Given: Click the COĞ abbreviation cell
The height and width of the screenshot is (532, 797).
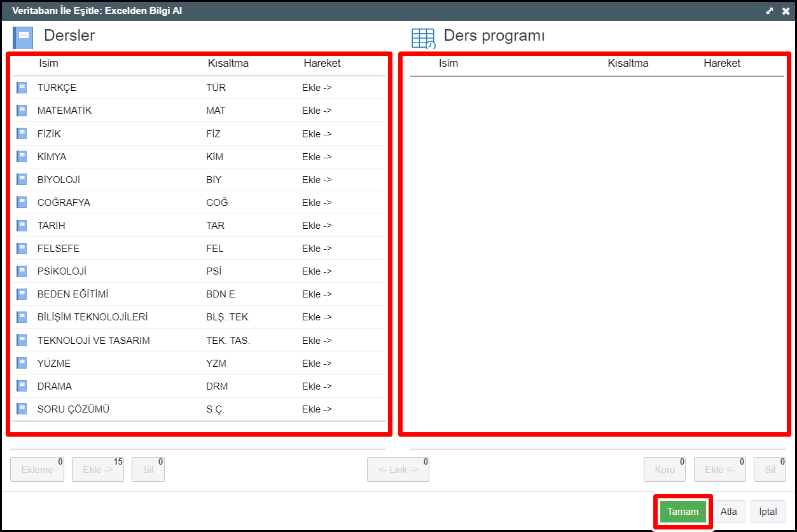Looking at the screenshot, I should [x=217, y=202].
